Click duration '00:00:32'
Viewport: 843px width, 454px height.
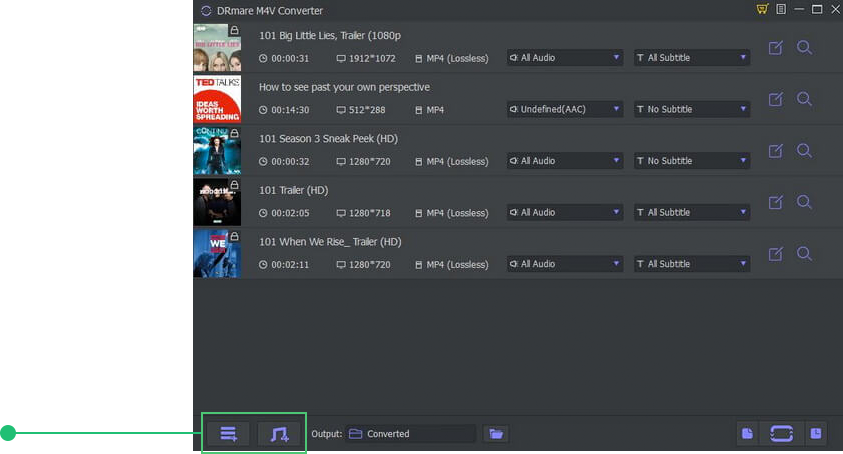click(290, 161)
